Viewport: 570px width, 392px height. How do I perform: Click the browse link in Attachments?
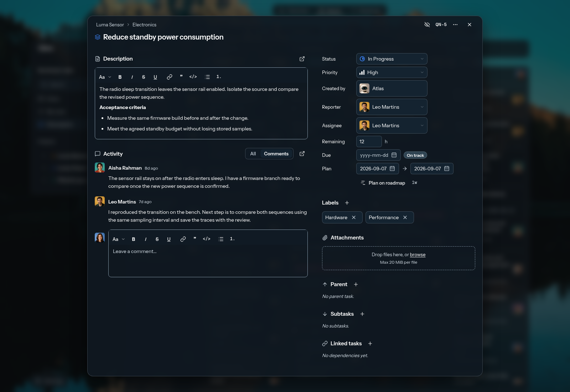click(418, 254)
